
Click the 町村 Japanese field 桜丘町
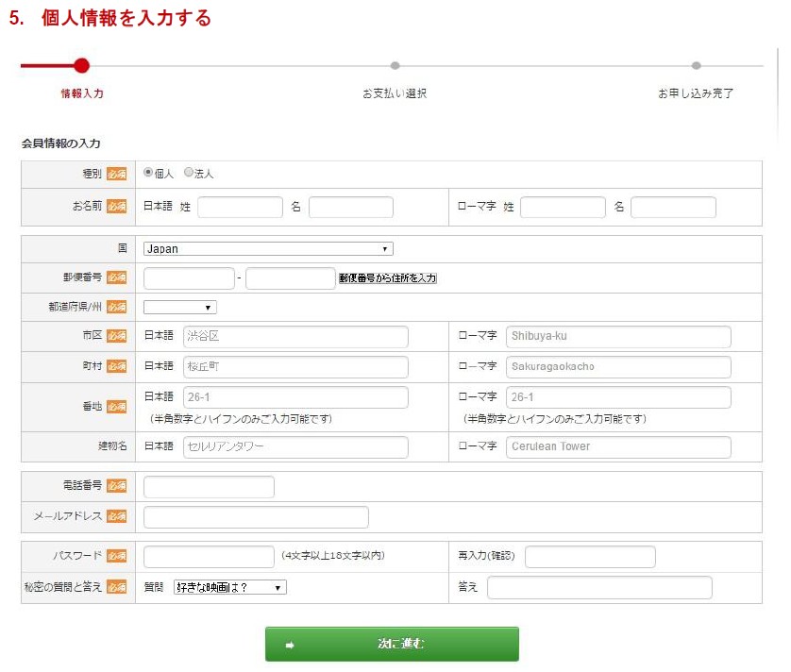tap(295, 367)
